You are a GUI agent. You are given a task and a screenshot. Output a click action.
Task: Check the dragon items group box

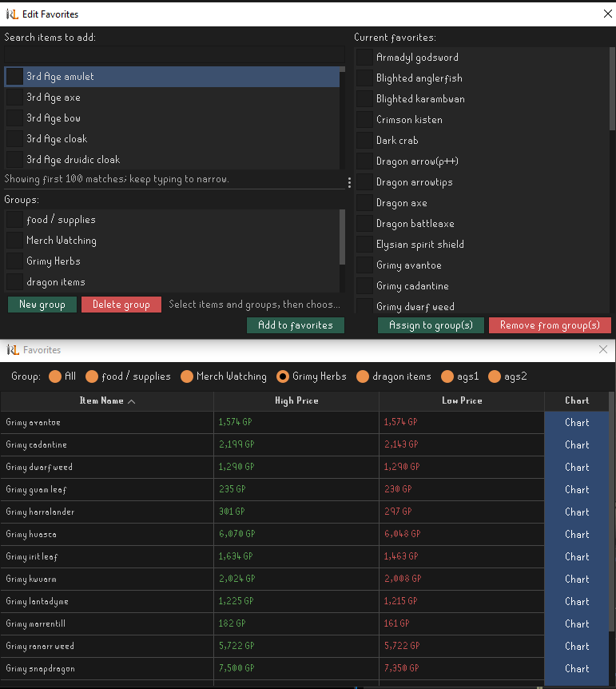click(14, 281)
